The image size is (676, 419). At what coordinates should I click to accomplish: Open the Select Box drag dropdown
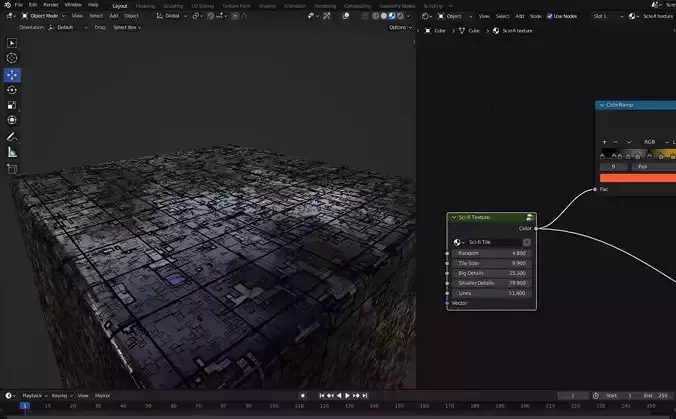tap(127, 27)
